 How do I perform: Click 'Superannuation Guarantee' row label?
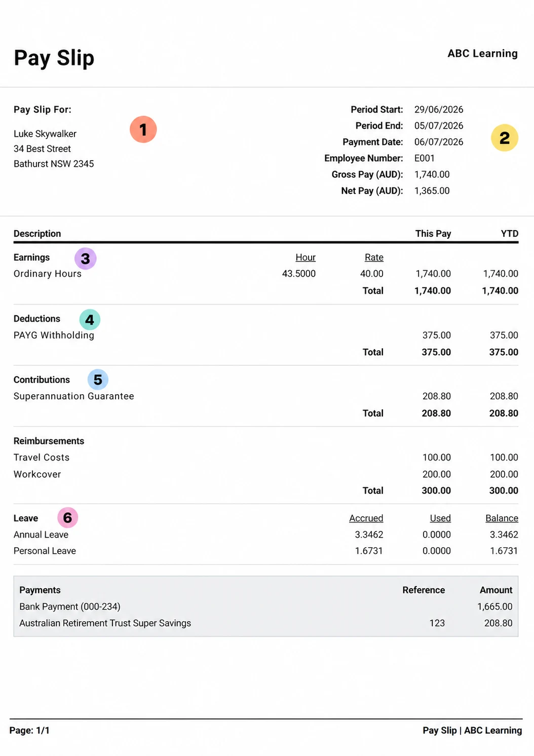74,396
